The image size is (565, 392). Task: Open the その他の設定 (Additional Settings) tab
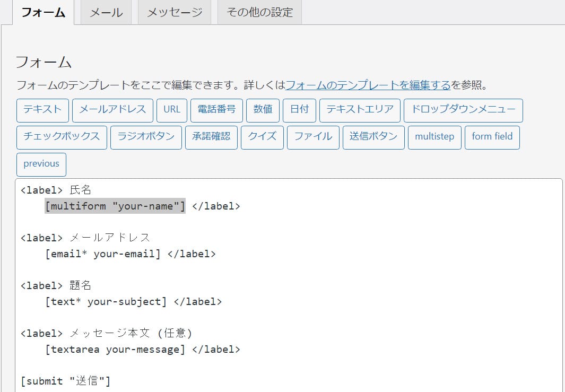259,13
